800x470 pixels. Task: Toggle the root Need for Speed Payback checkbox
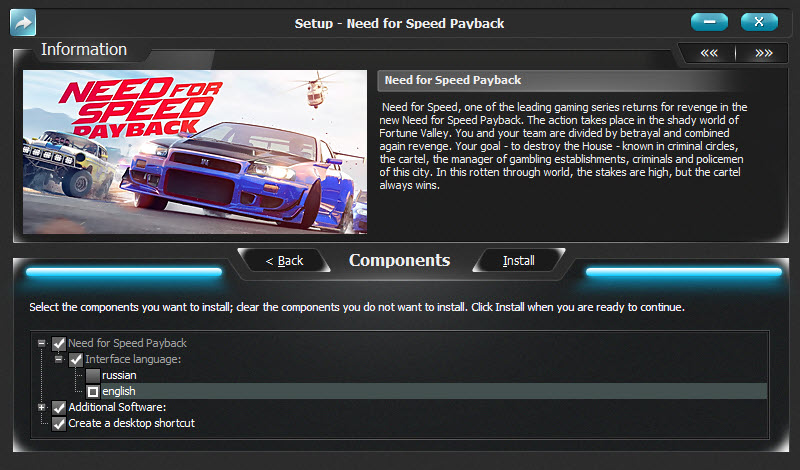59,343
